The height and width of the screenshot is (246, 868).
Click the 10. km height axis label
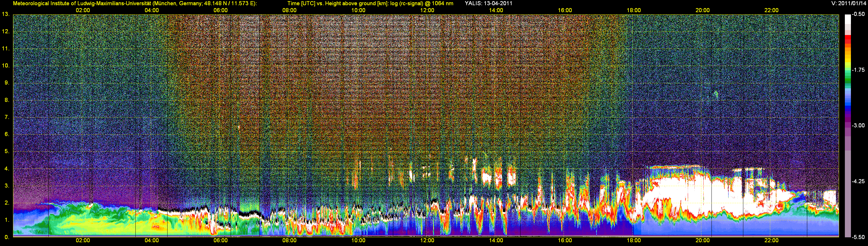[6, 66]
